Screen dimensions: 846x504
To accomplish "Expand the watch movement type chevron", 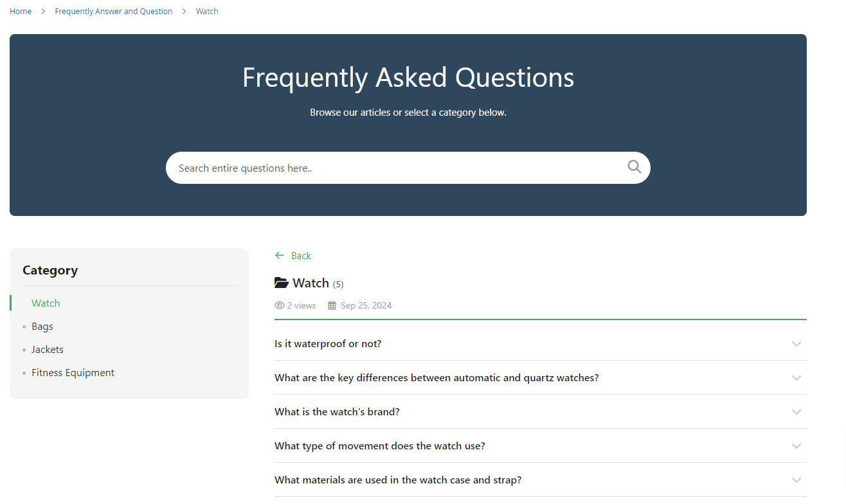I will (x=797, y=446).
